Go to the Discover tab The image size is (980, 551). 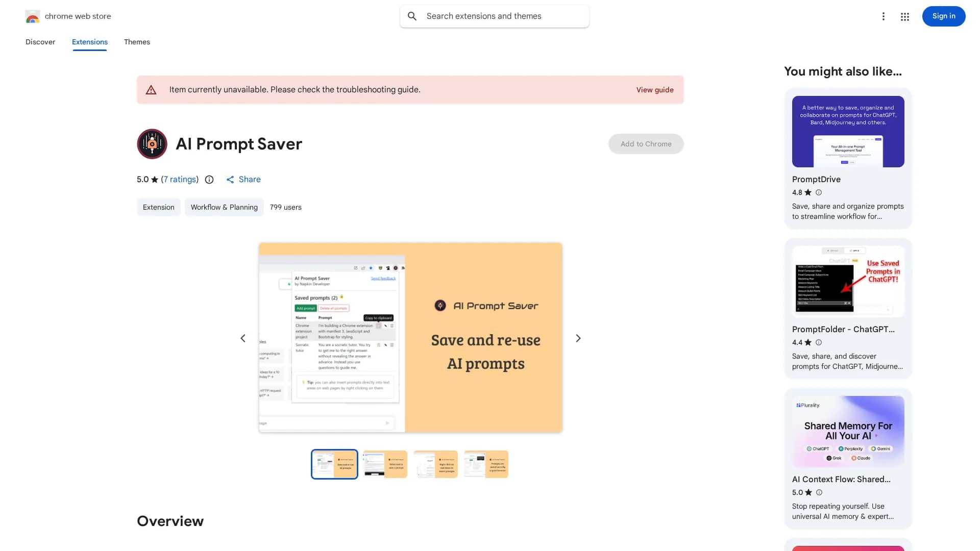click(x=40, y=42)
